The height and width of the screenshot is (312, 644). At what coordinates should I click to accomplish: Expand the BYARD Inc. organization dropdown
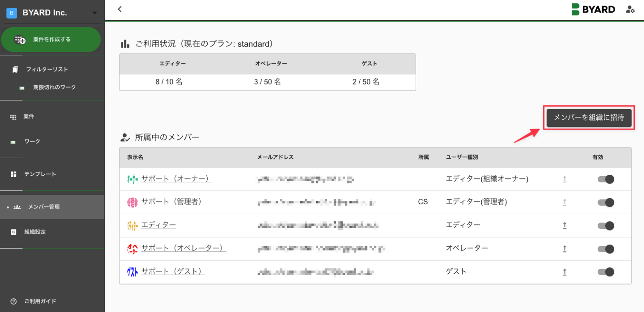[95, 13]
